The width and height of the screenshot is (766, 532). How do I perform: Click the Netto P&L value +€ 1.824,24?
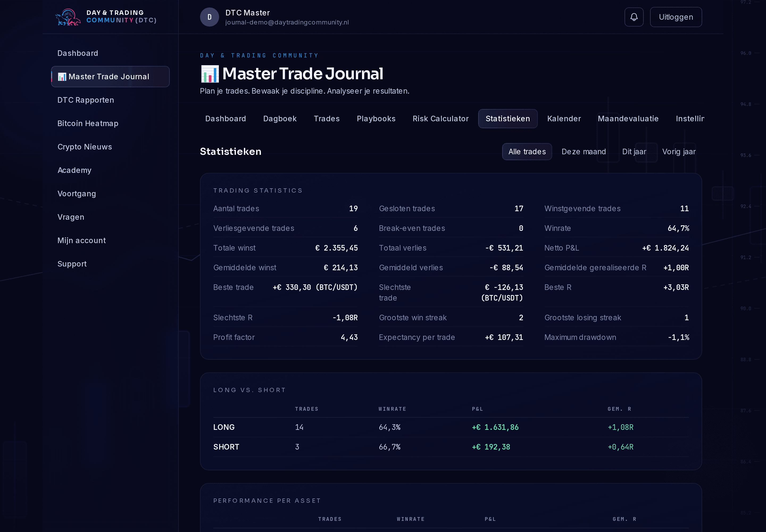coord(665,248)
